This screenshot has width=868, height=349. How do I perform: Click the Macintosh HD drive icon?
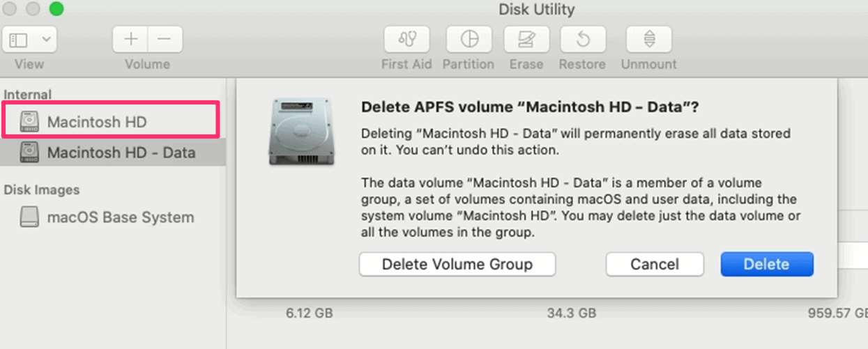point(29,121)
